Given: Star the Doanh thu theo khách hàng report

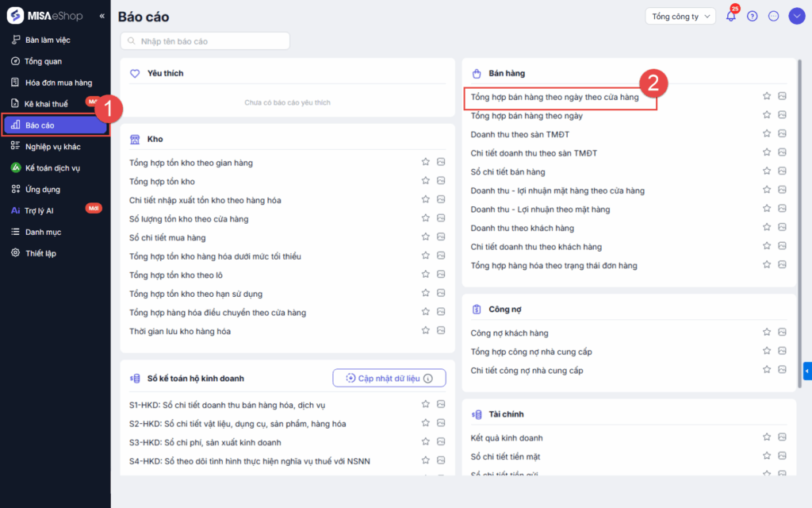Looking at the screenshot, I should click(x=767, y=228).
